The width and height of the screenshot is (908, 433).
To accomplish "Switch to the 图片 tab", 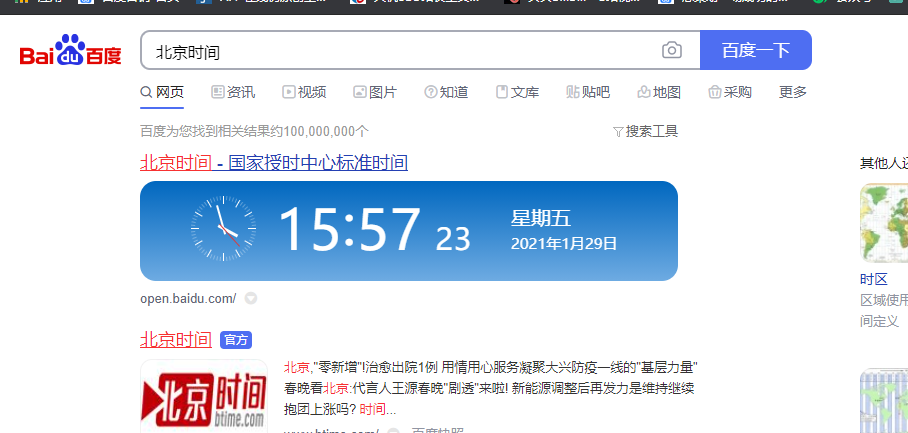I will pyautogui.click(x=375, y=92).
